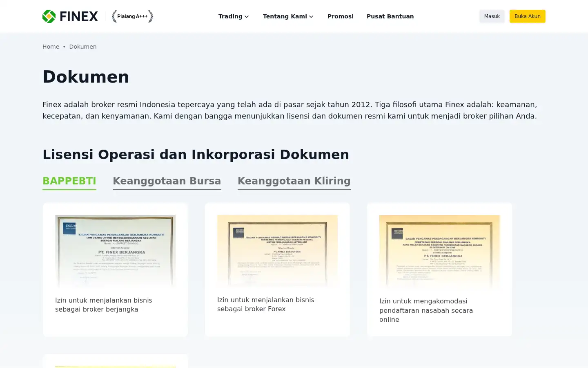Switch to the Keanggotaan Bursa tab

[167, 181]
